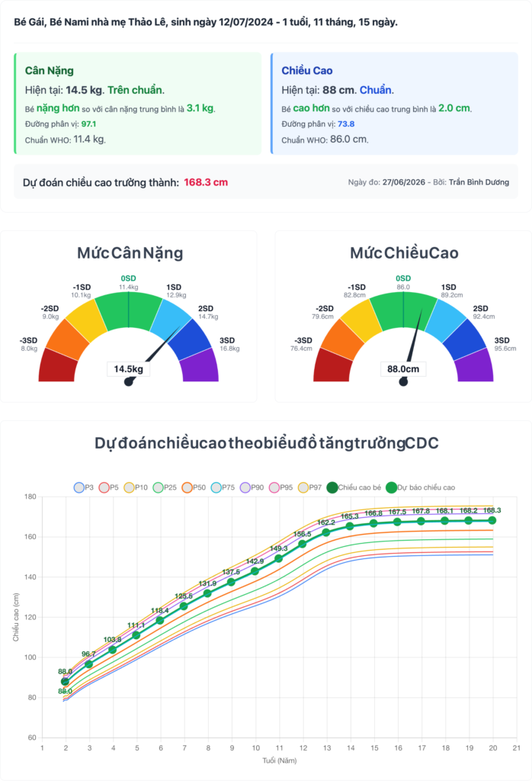
Task: Click the 'Cân Nặng' card heading
Action: coord(50,71)
